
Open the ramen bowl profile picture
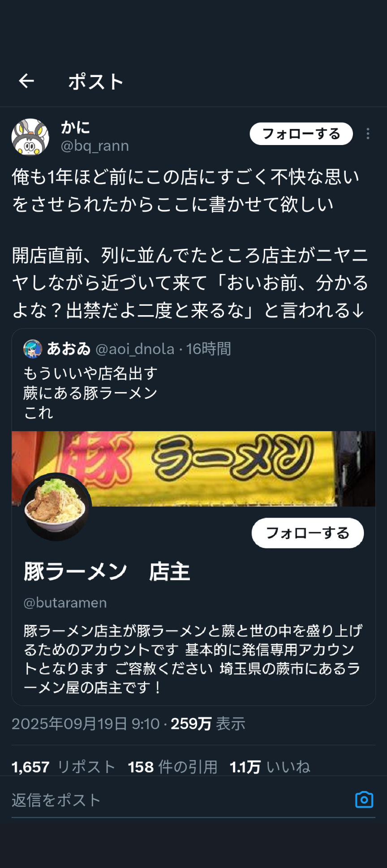pyautogui.click(x=56, y=507)
